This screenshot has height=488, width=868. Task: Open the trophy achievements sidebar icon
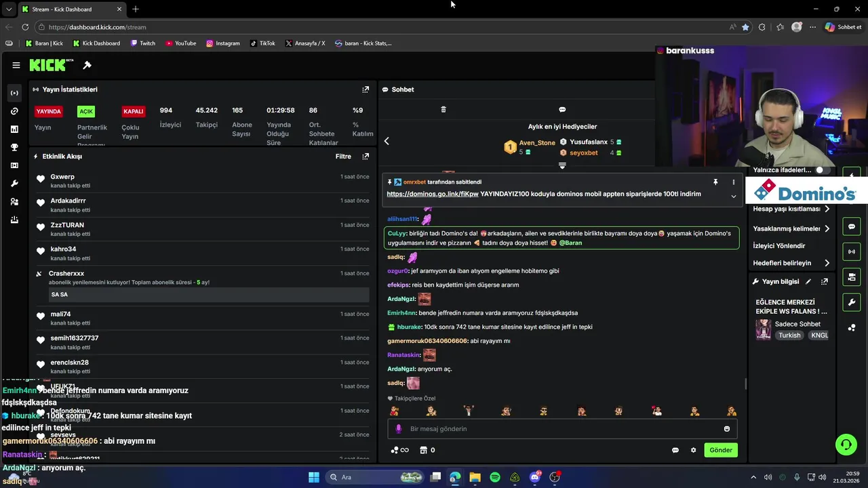click(x=14, y=148)
